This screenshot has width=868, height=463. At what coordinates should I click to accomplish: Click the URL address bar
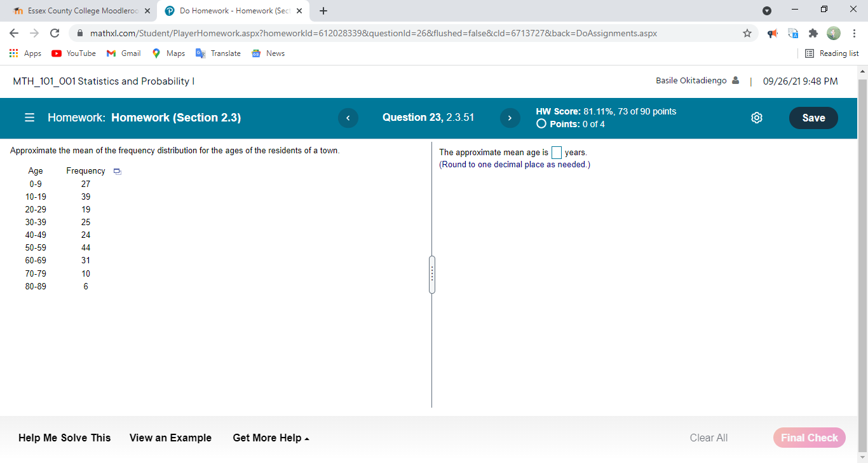click(x=407, y=33)
